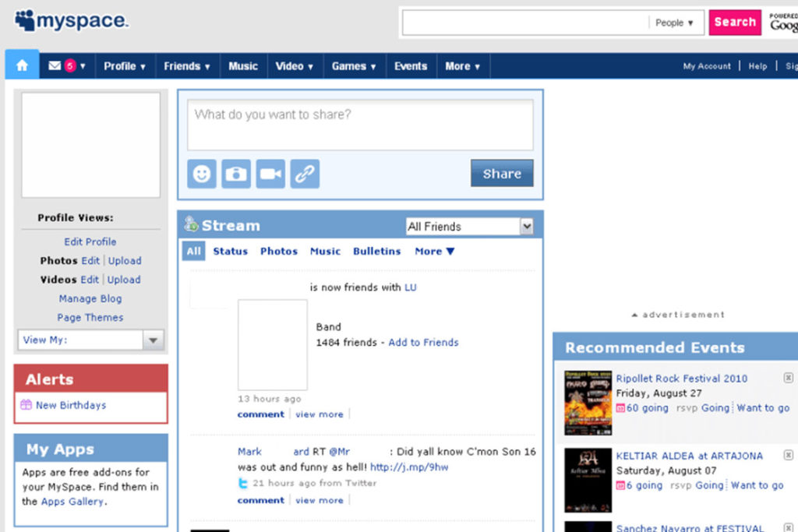The image size is (798, 532).
Task: Open the LU friend link
Action: pyautogui.click(x=410, y=287)
